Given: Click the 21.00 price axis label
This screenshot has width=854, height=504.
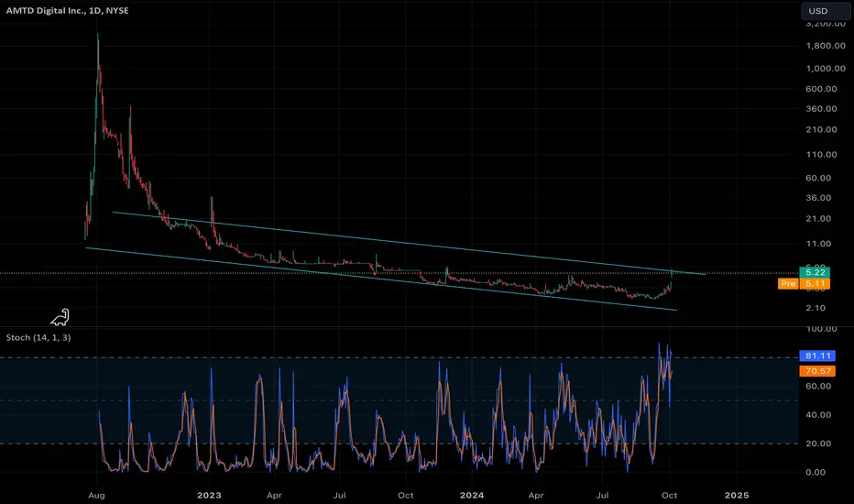Looking at the screenshot, I should pos(818,218).
